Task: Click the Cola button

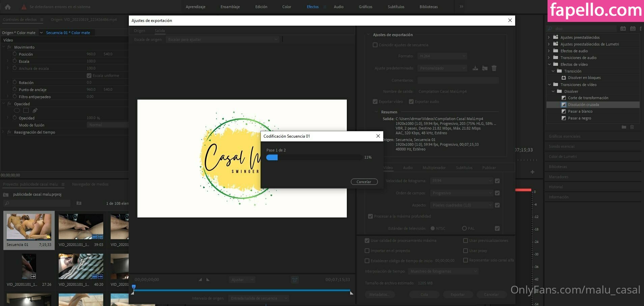Action: 424,295
